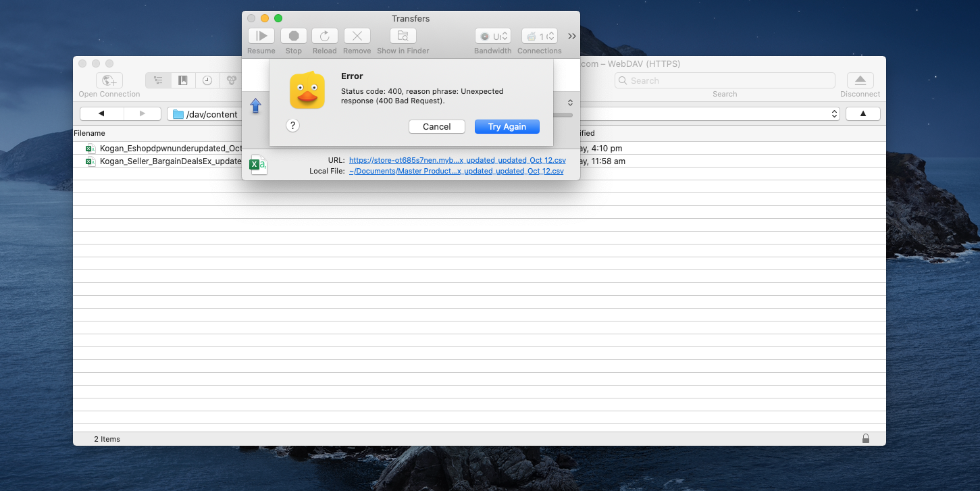980x491 pixels.
Task: Open the store URL link
Action: tap(457, 161)
